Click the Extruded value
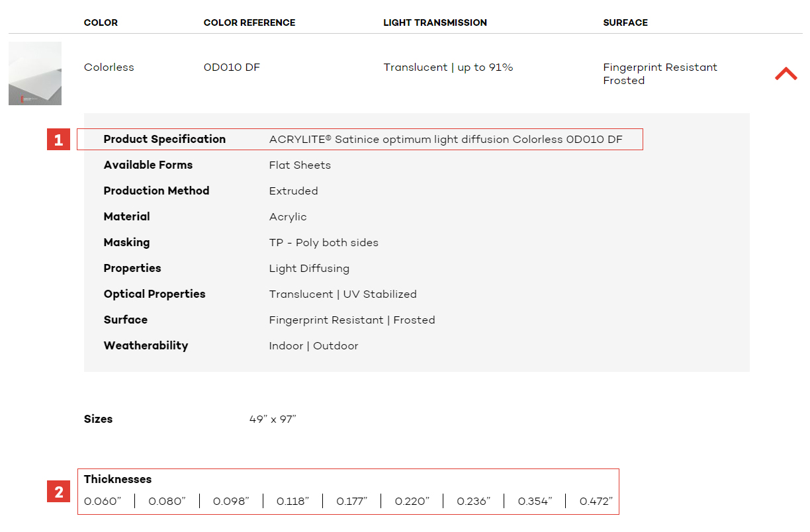 click(293, 191)
